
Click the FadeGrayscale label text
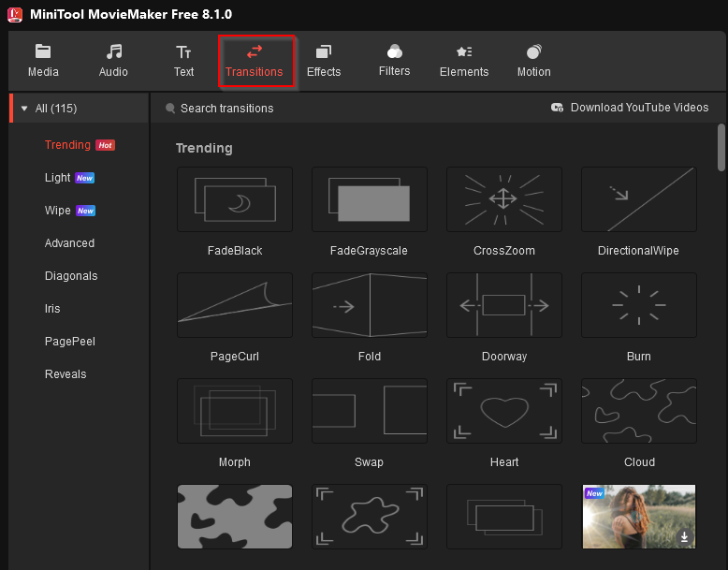[369, 251]
